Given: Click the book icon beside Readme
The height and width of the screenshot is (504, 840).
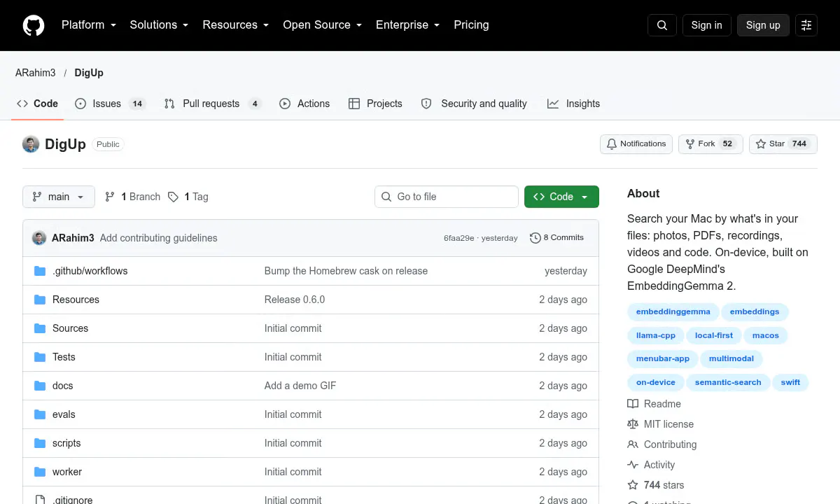Looking at the screenshot, I should [633, 404].
